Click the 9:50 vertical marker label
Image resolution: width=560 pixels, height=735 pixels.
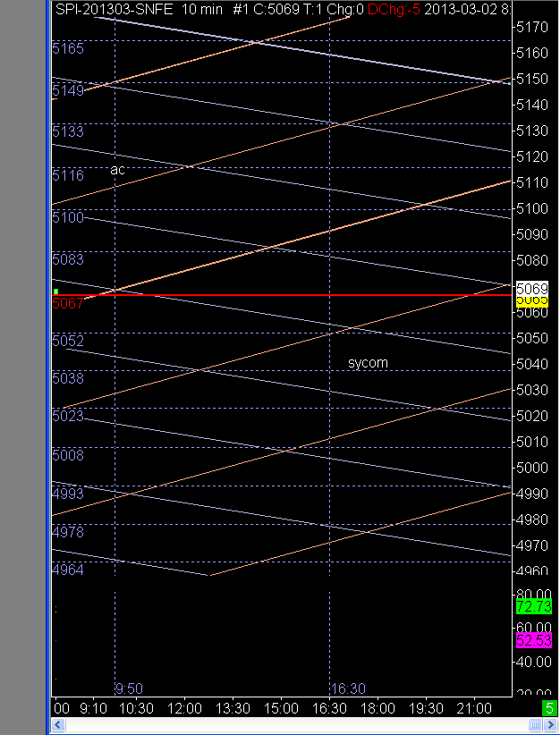pos(129,689)
